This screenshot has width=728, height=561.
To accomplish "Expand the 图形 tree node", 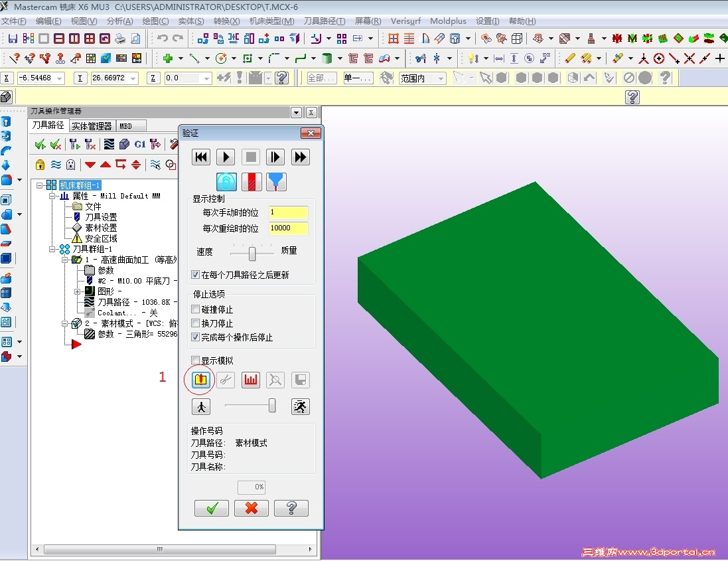I will [x=77, y=291].
